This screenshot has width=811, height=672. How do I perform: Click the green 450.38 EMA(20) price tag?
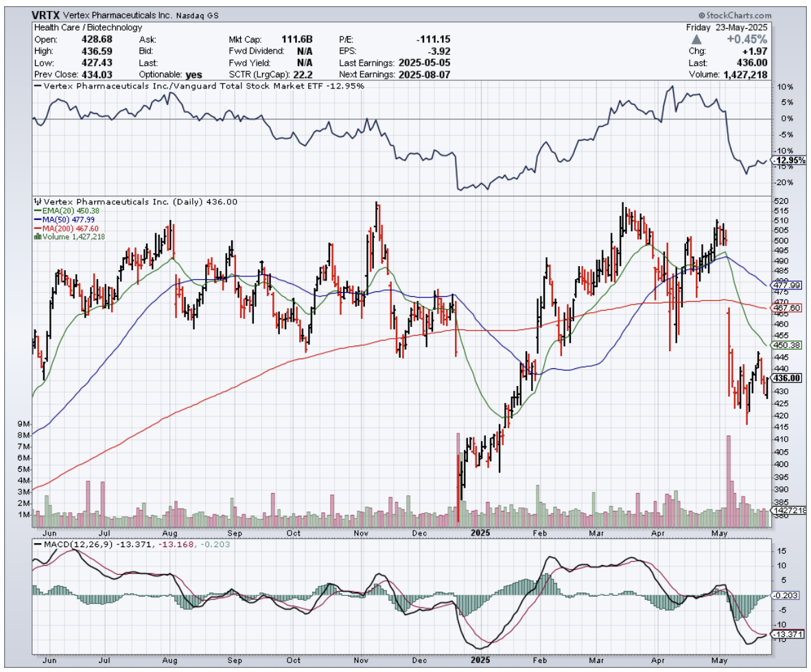(x=787, y=345)
